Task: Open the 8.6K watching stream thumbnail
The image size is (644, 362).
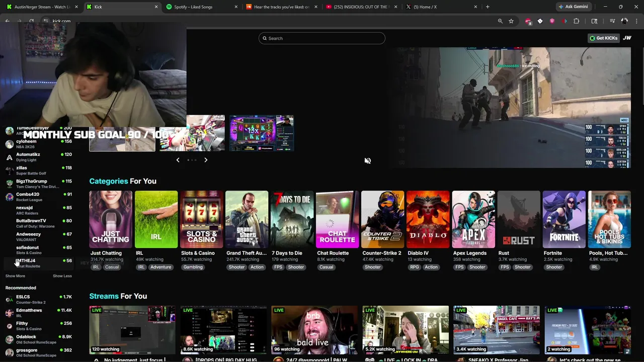Action: coord(223,330)
